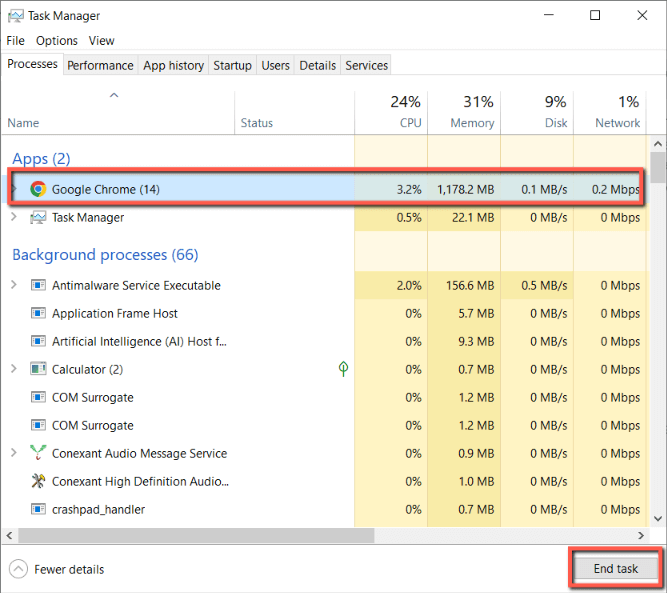Screen dimensions: 667x593
Task: Click the 0.2 Mbps network value
Action: 616,189
